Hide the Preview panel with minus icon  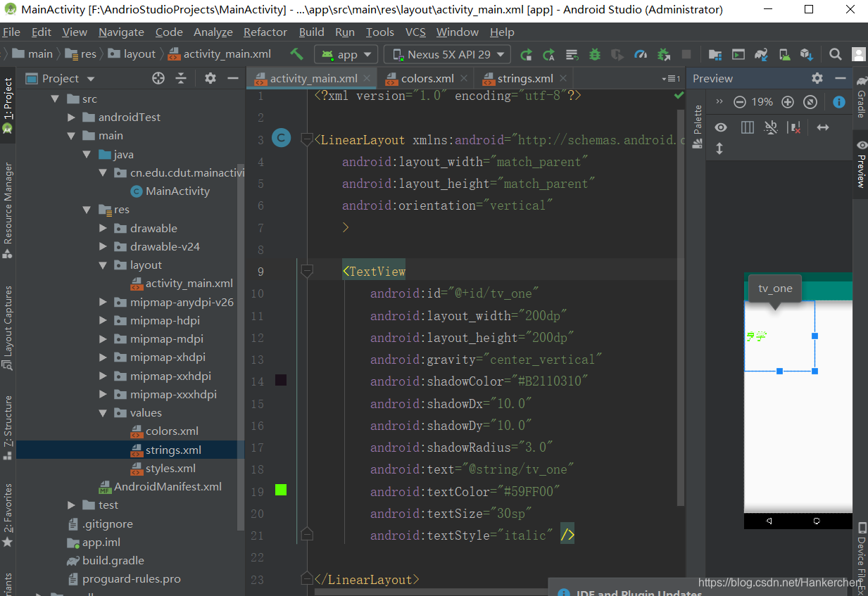[x=840, y=78]
